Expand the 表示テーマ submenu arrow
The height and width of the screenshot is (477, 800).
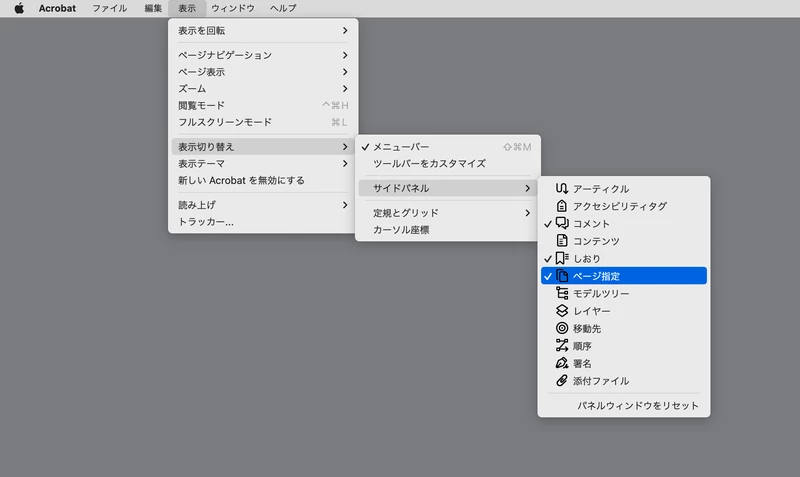click(x=345, y=164)
